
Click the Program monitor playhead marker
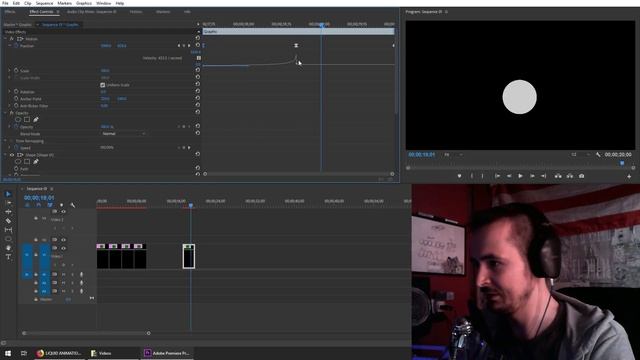[622, 163]
